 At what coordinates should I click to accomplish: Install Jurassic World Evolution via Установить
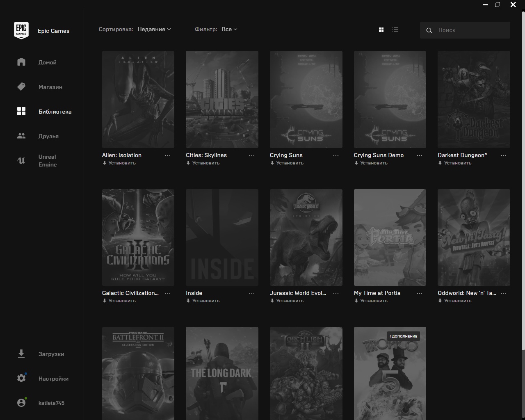pos(287,301)
